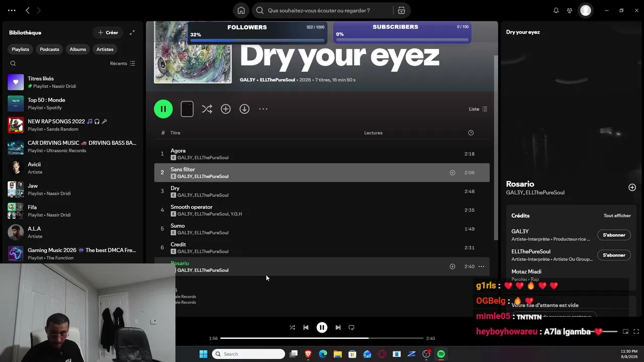644x362 pixels.
Task: Toggle shuffle in the bottom player
Action: click(x=292, y=327)
